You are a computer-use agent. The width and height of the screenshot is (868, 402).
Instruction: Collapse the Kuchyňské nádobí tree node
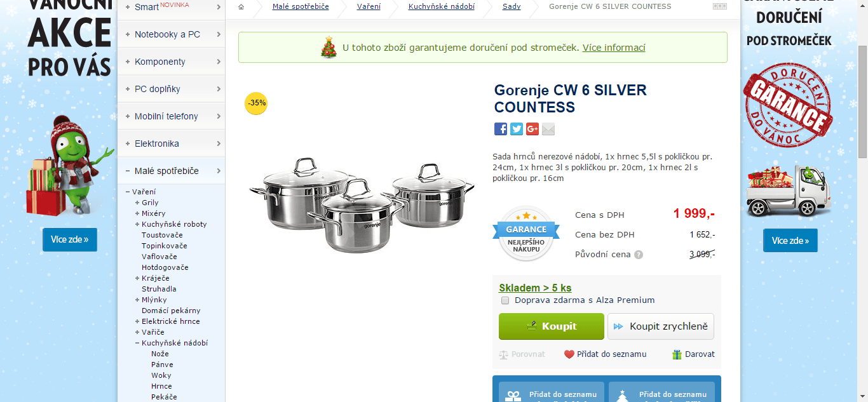(x=137, y=343)
